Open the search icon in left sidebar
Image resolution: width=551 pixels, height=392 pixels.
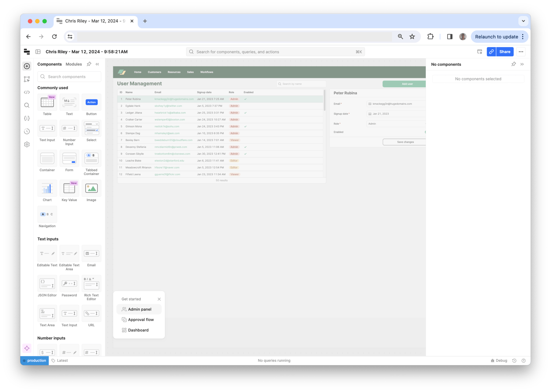(x=27, y=105)
